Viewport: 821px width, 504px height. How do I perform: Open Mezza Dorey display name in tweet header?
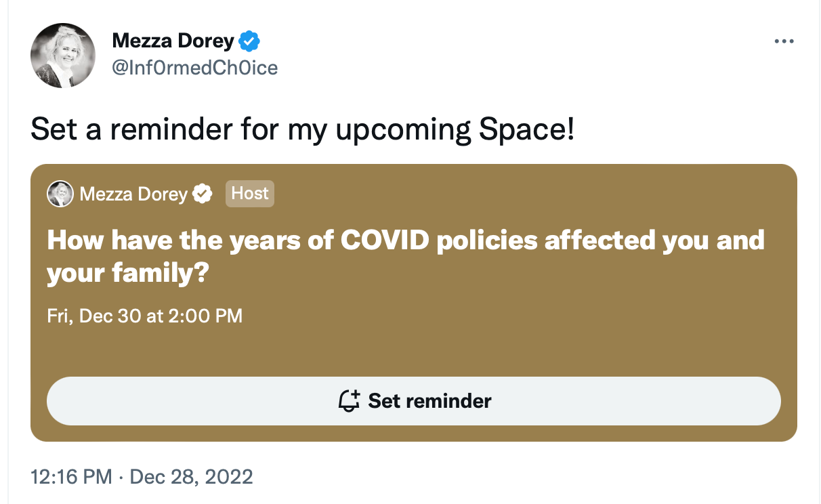[x=173, y=41]
